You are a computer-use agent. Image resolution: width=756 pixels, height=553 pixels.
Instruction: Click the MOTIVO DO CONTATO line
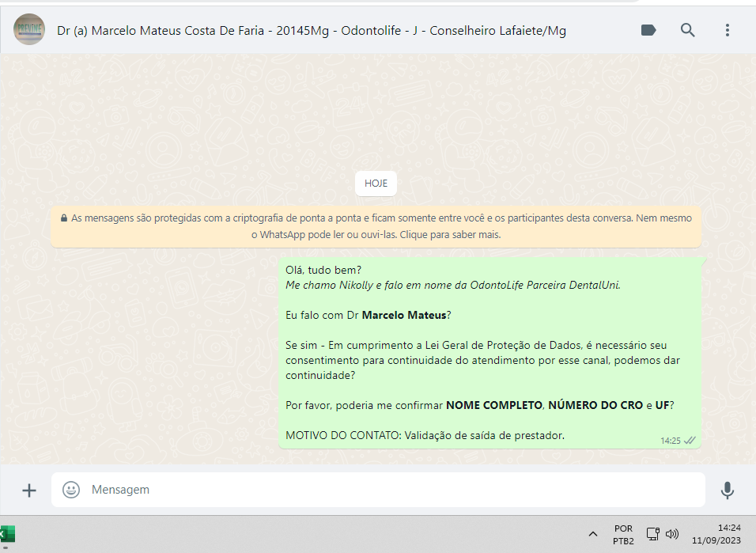(x=425, y=435)
